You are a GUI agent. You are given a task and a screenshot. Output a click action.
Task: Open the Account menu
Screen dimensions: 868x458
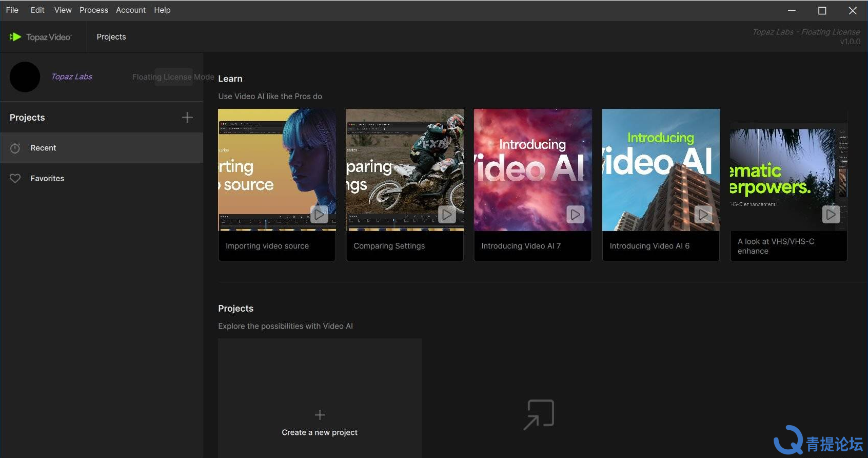click(130, 10)
